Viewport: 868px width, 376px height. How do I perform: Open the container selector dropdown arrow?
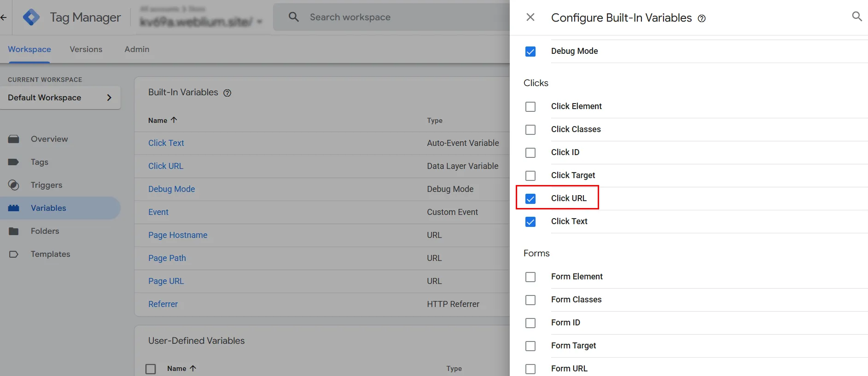tap(260, 22)
